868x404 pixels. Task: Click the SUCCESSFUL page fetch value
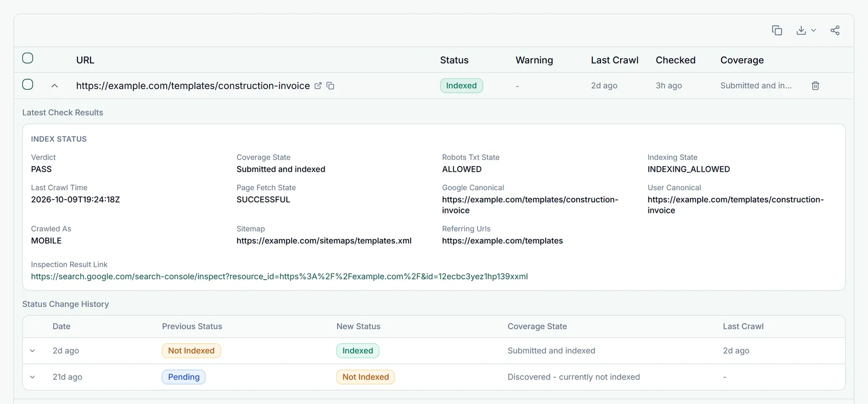point(263,199)
